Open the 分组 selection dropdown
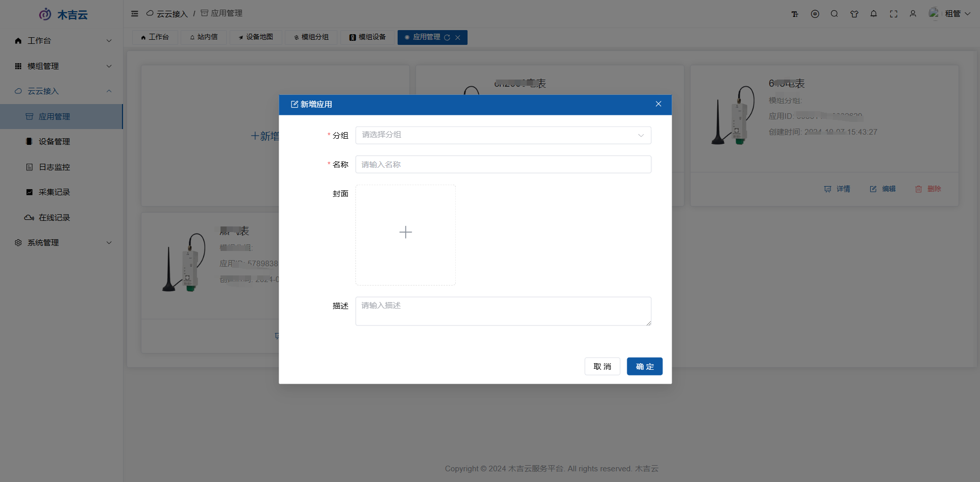980x482 pixels. click(503, 135)
